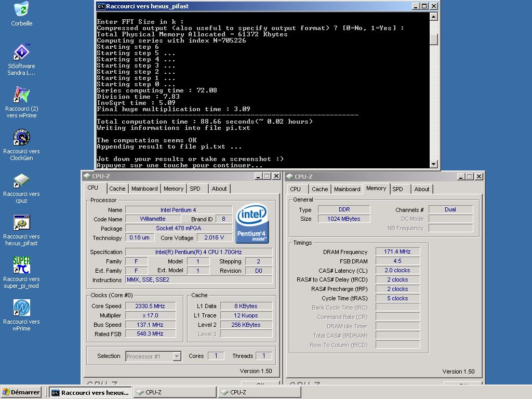532x399 pixels.
Task: Click the FSB:DRAM 4:5 field
Action: pyautogui.click(x=397, y=261)
